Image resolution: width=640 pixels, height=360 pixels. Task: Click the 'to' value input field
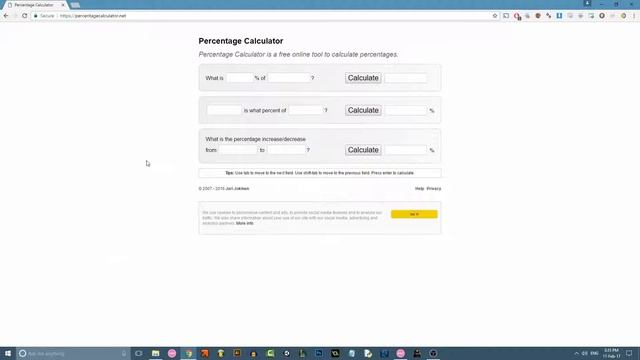287,150
